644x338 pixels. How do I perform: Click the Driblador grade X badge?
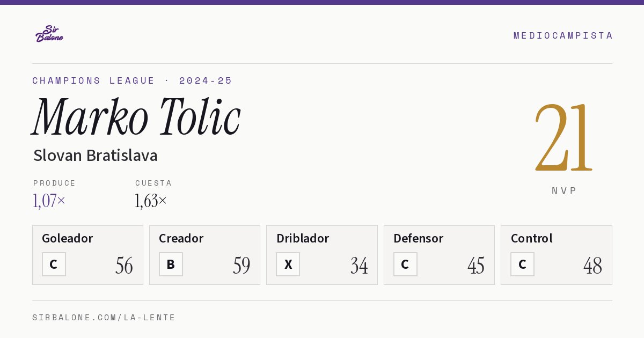point(288,264)
